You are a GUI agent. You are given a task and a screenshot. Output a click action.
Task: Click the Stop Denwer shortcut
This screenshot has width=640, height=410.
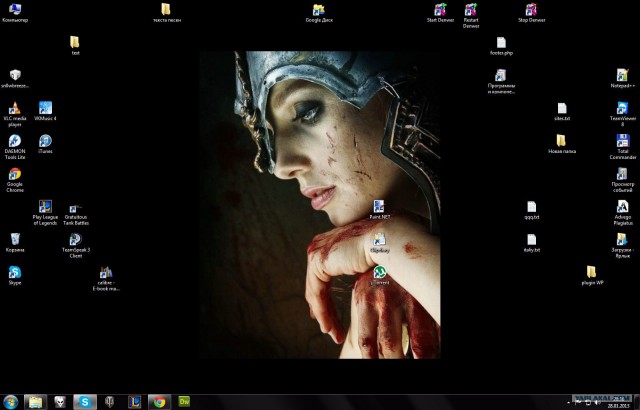tap(531, 10)
